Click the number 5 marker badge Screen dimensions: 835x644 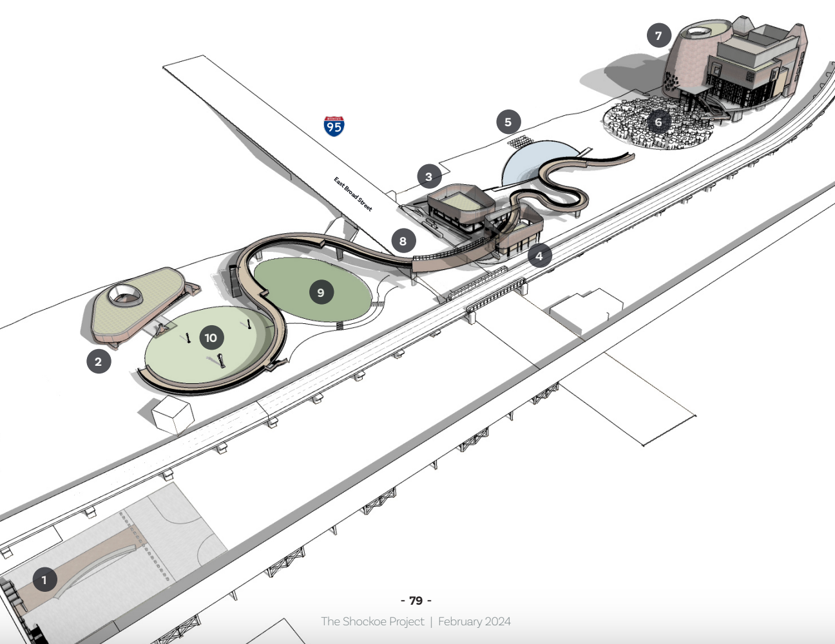(508, 122)
